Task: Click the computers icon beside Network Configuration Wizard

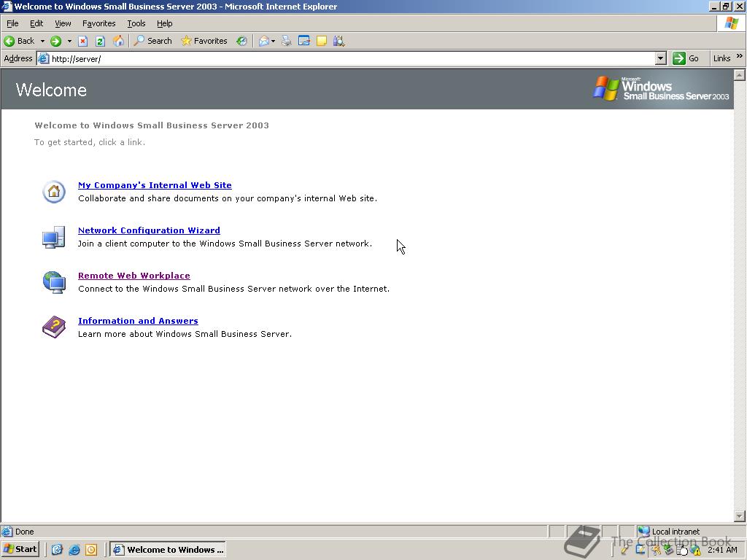Action: point(54,237)
